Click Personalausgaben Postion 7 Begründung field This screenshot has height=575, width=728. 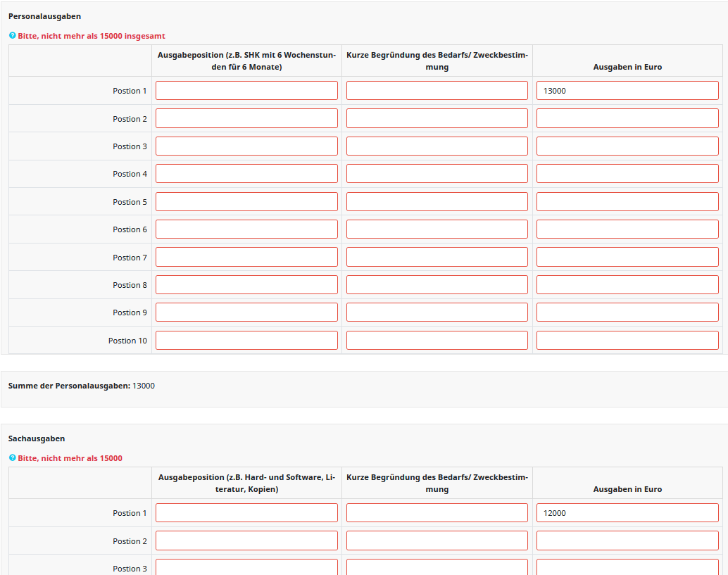coord(437,257)
